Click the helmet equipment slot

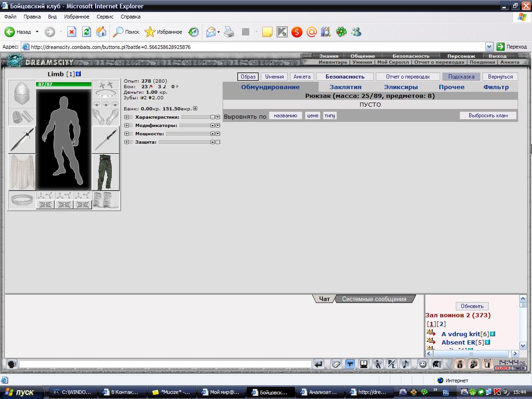(x=22, y=94)
